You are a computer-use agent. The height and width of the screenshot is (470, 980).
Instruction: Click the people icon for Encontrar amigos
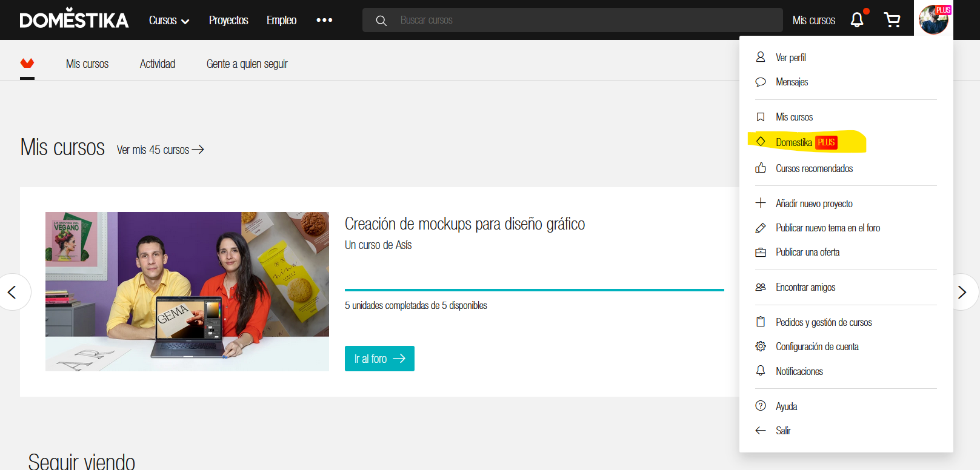pyautogui.click(x=761, y=287)
